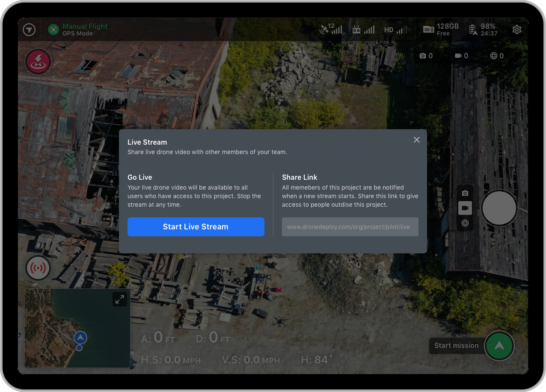The width and height of the screenshot is (546, 392).
Task: Select photo mode camera icon
Action: (465, 193)
